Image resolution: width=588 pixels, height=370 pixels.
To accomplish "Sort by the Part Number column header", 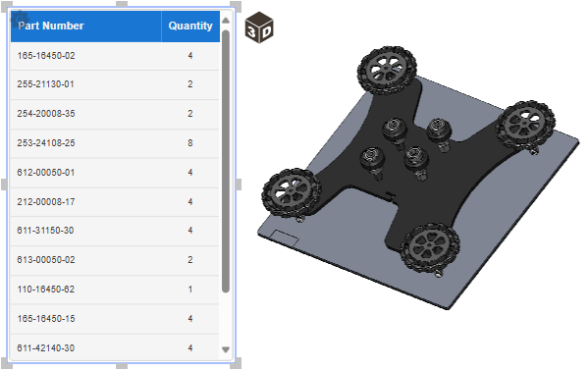I will [x=85, y=26].
